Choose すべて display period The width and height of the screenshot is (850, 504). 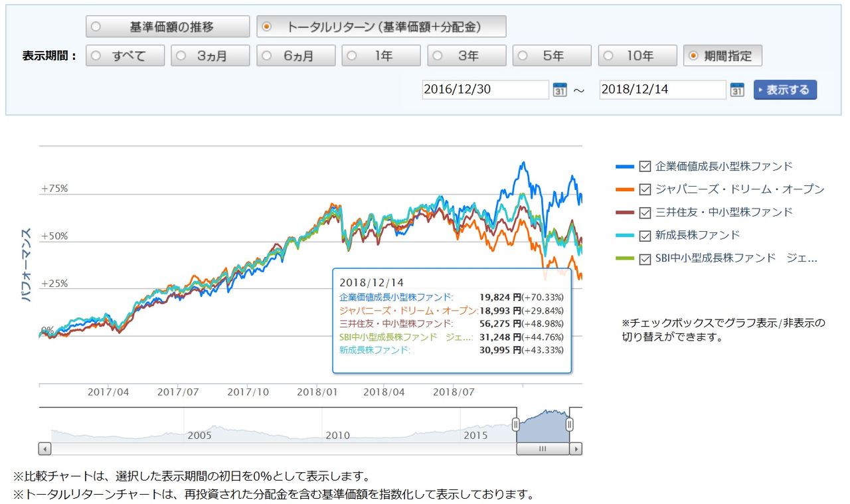125,56
